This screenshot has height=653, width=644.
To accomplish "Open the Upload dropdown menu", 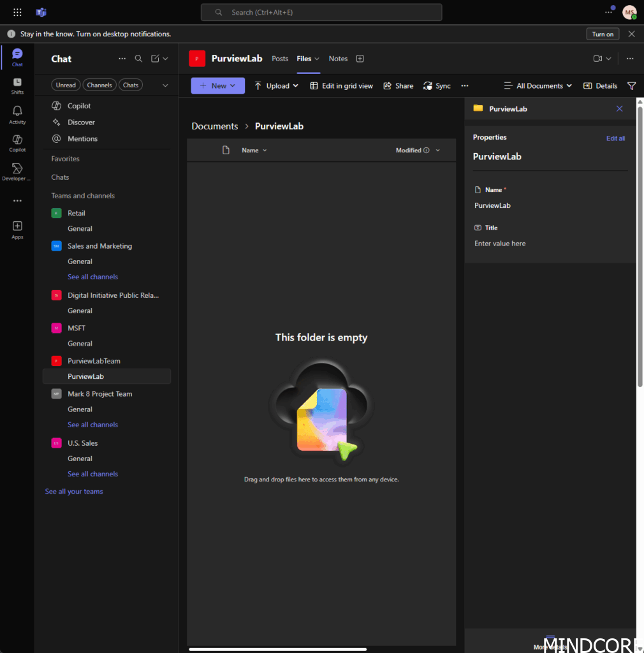I will coord(277,86).
